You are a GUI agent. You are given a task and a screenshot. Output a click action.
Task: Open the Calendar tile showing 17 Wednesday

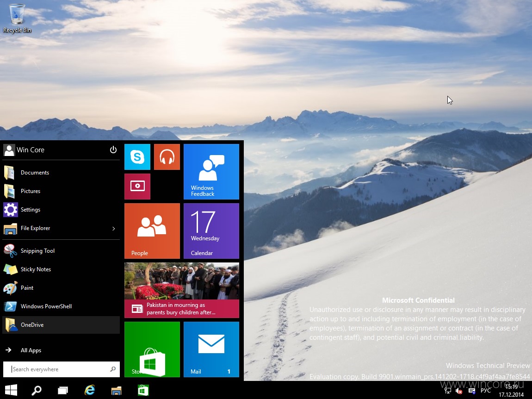point(211,231)
